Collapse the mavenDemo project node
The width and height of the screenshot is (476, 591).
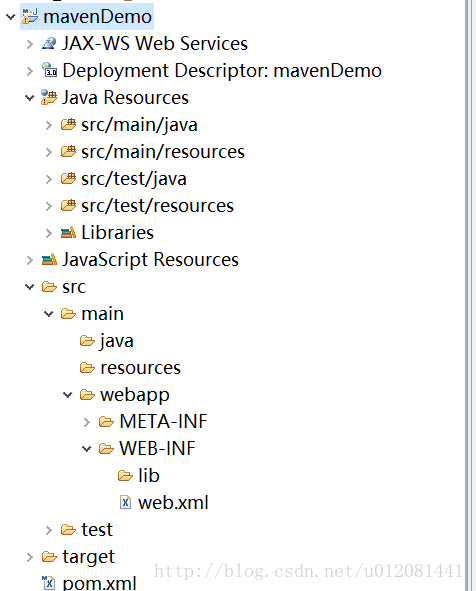tap(11, 17)
